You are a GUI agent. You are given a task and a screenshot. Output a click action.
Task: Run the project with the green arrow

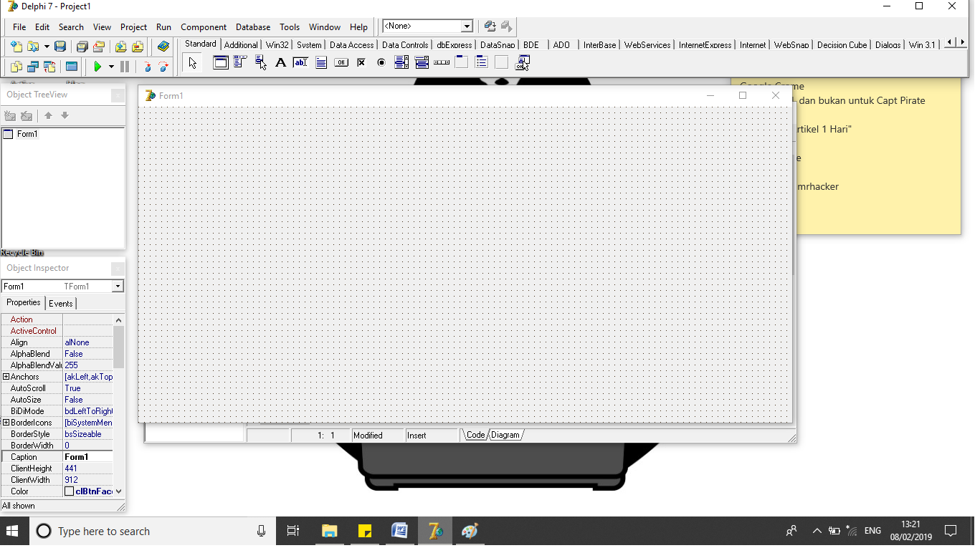coord(98,67)
